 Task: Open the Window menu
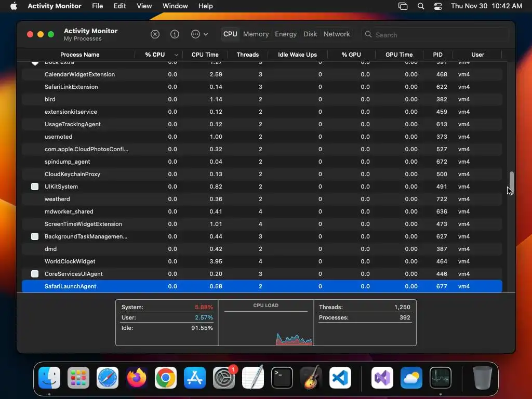pyautogui.click(x=175, y=6)
